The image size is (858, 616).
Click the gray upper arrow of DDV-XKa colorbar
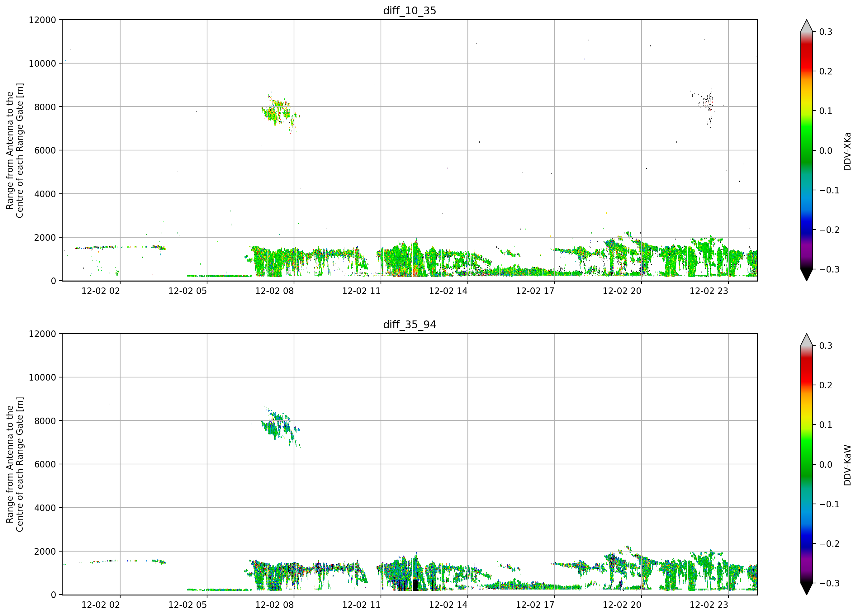pos(807,26)
